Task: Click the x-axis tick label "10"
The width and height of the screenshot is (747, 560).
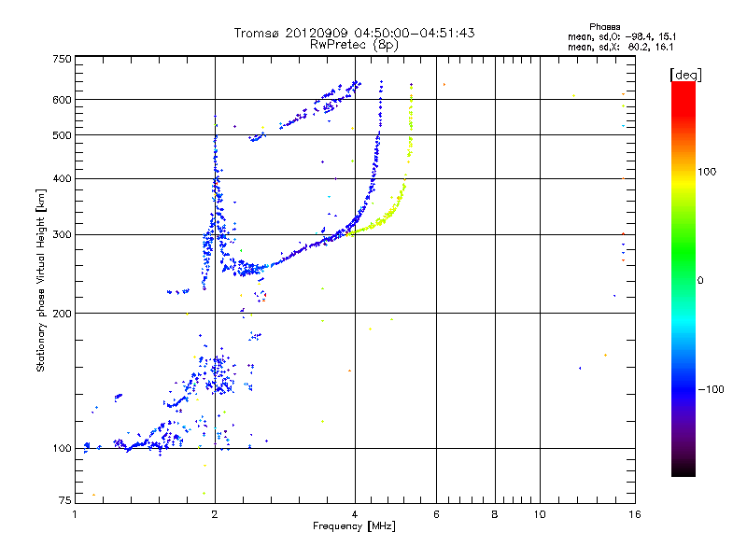Action: (540, 514)
